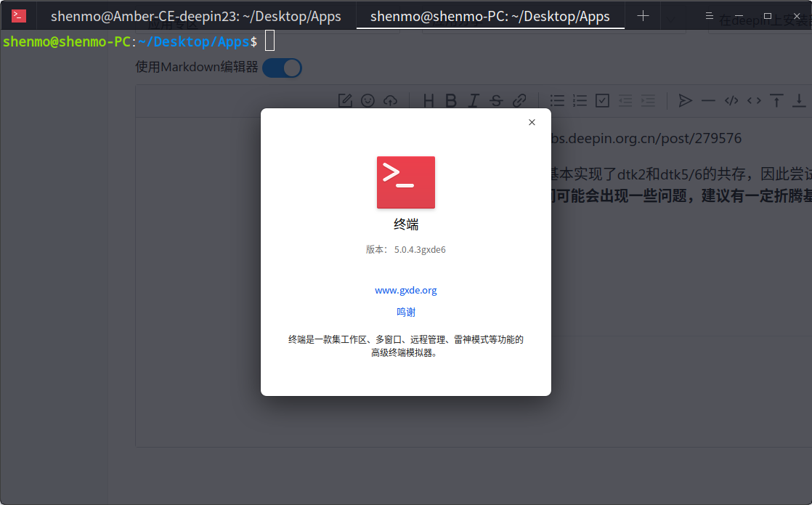Viewport: 812px width, 505px height.
Task: Close the About terminal dialog
Action: pos(532,122)
